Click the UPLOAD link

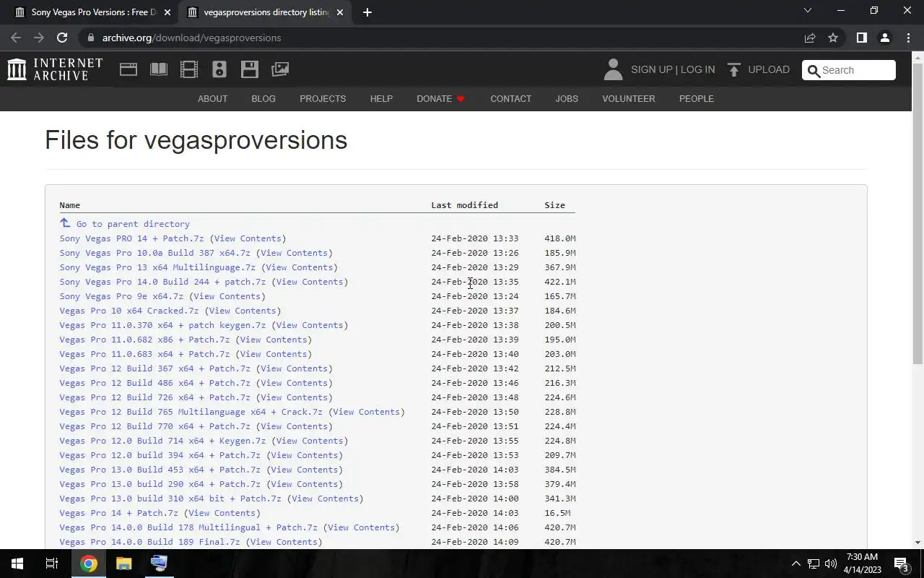[769, 69]
